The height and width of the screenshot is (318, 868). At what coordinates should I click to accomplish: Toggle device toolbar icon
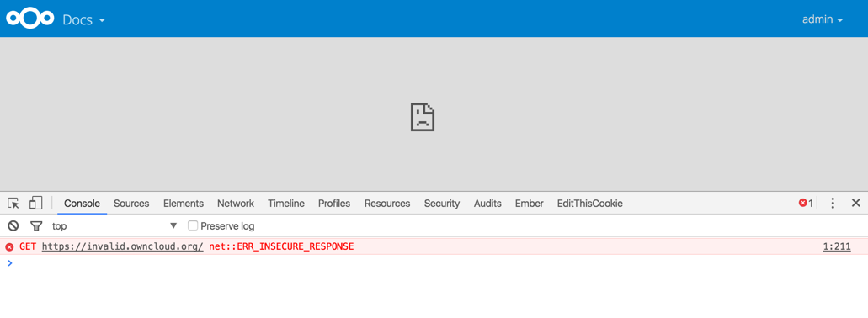click(35, 203)
